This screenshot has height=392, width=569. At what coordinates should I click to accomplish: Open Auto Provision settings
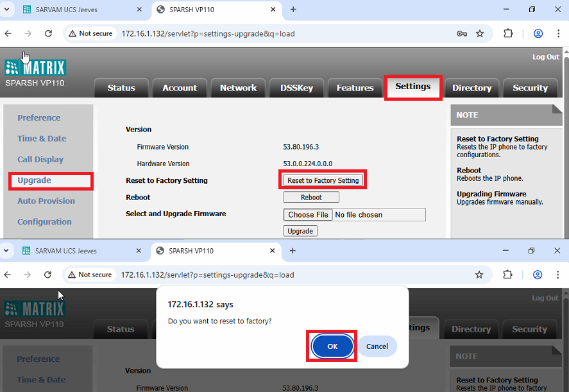46,201
